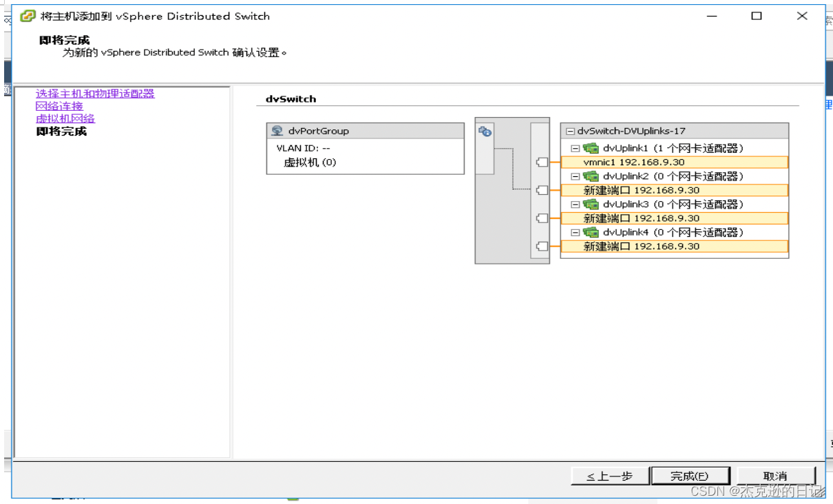Click the dvUplink3 (0 个网卡适配器) label
Image resolution: width=833 pixels, height=504 pixels.
pos(673,204)
